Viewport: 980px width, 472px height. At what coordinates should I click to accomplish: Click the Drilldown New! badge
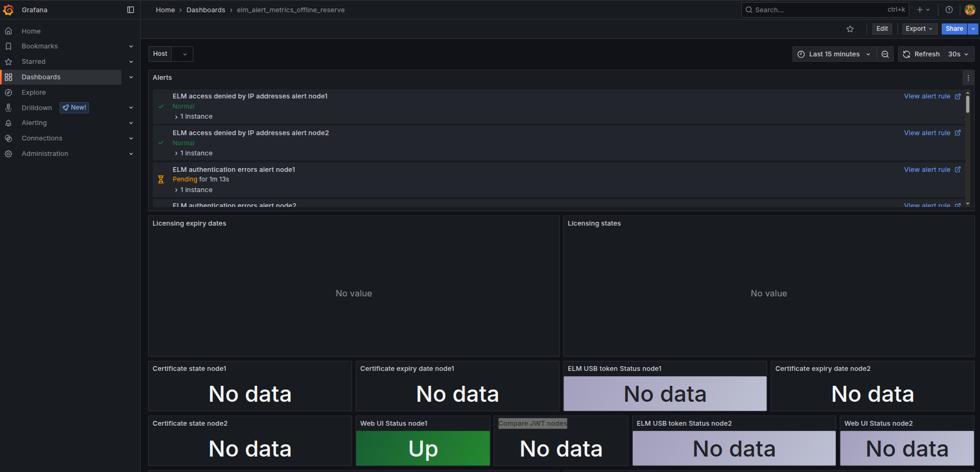(x=74, y=107)
